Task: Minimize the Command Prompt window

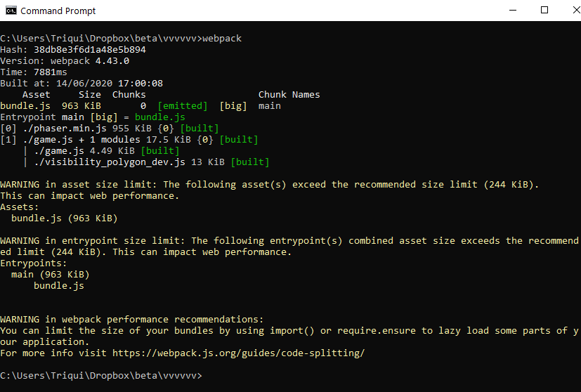Action: [512, 11]
